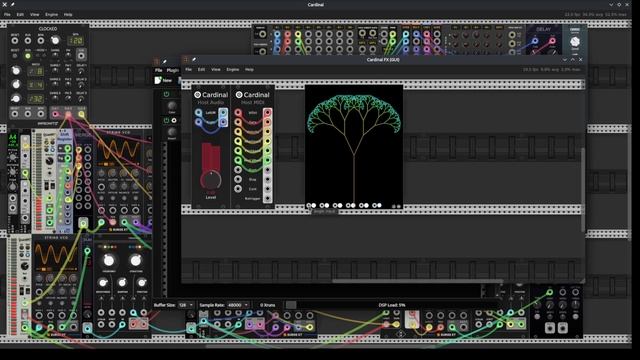This screenshot has width=640, height=360.
Task: Click the Clocked Swing 1 knob
Action: point(55,71)
